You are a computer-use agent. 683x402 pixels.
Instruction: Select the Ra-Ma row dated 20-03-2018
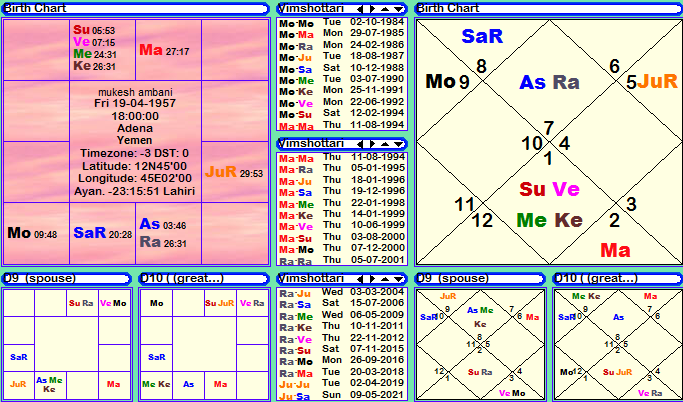(342, 373)
